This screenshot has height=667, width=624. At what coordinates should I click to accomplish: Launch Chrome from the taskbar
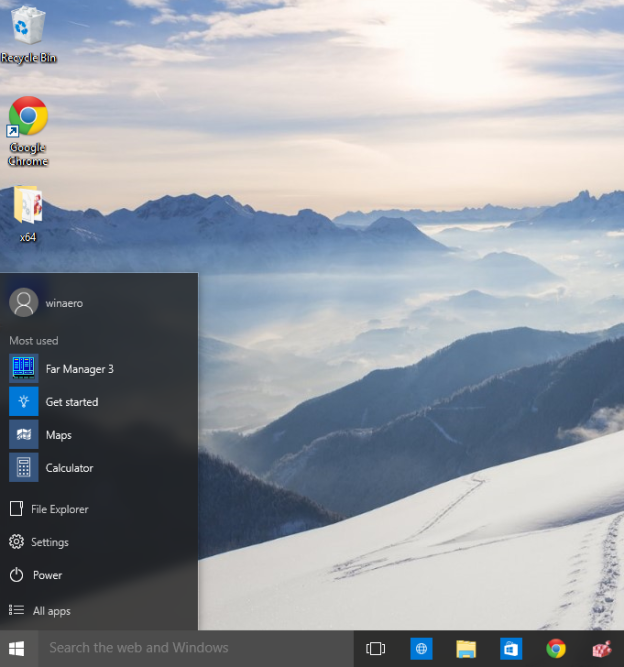556,648
